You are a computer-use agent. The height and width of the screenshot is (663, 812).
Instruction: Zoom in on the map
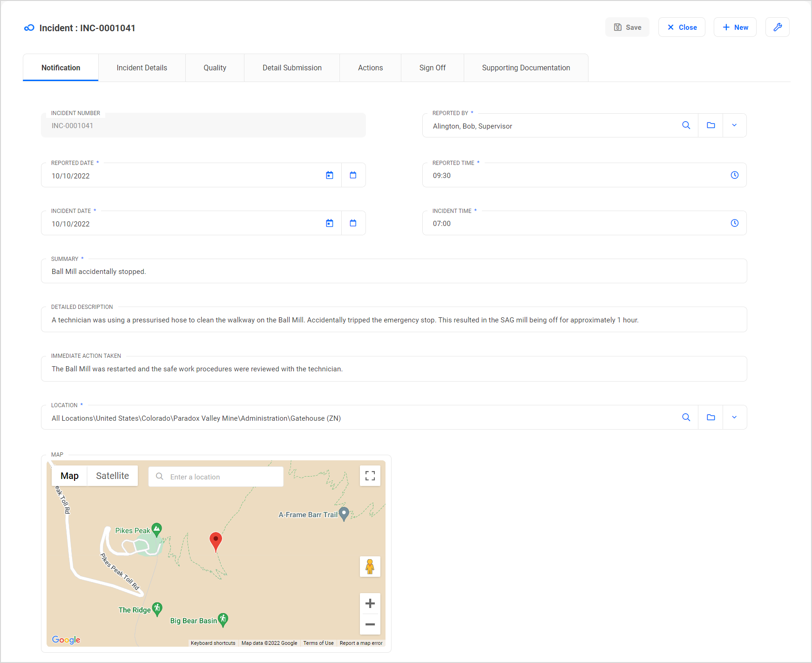click(x=370, y=603)
